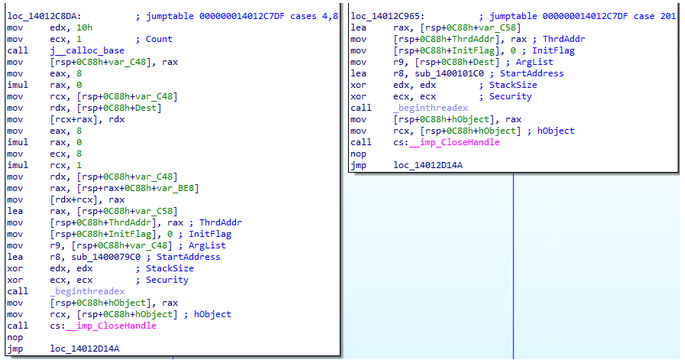This screenshot has height=361, width=685.
Task: Click __imp_CloseHandle in loc_14012C8DA block
Action: (111, 326)
